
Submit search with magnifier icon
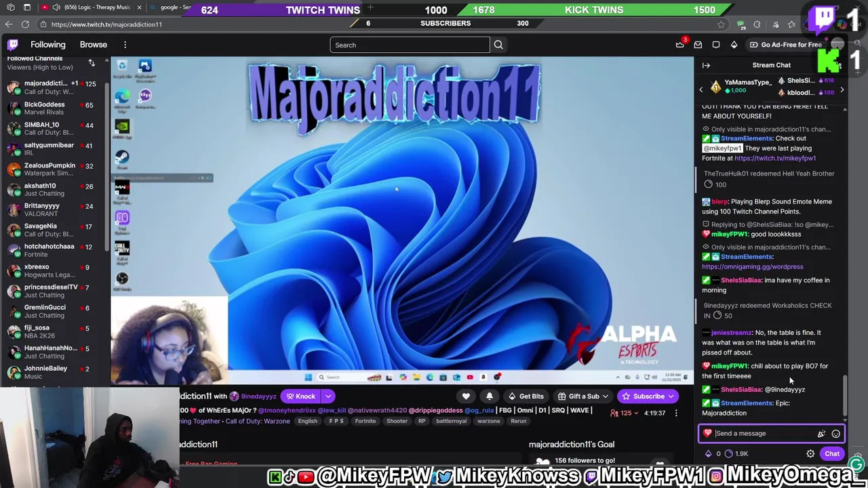(x=498, y=45)
